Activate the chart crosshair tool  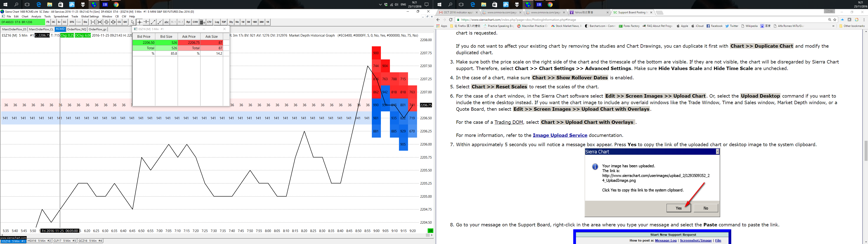[139, 22]
